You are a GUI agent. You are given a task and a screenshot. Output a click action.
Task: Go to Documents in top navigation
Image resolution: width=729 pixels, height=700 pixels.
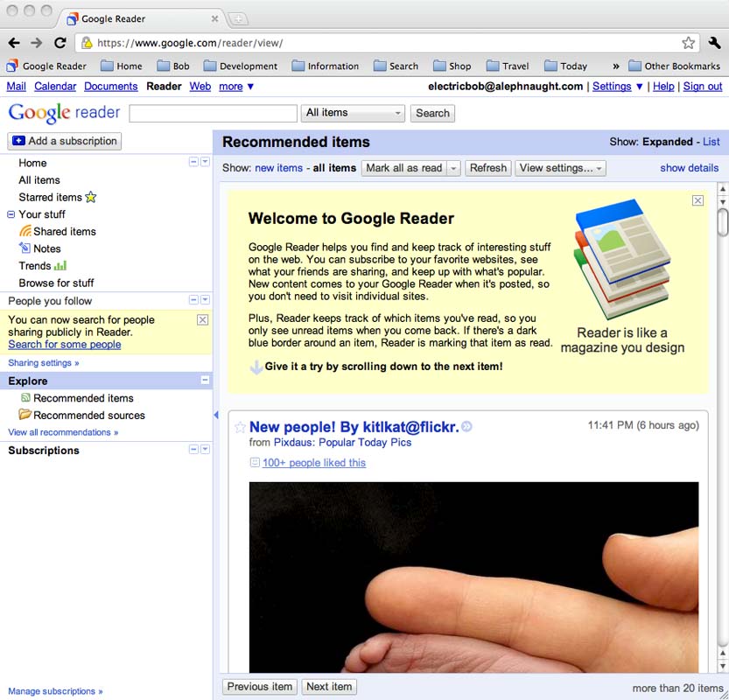(x=110, y=87)
